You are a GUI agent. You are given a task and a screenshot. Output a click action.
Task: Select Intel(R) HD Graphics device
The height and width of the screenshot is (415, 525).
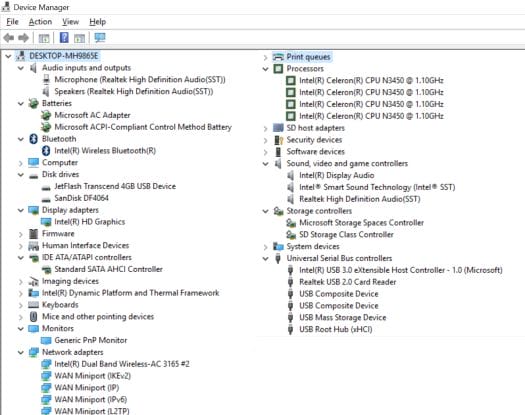pos(90,222)
